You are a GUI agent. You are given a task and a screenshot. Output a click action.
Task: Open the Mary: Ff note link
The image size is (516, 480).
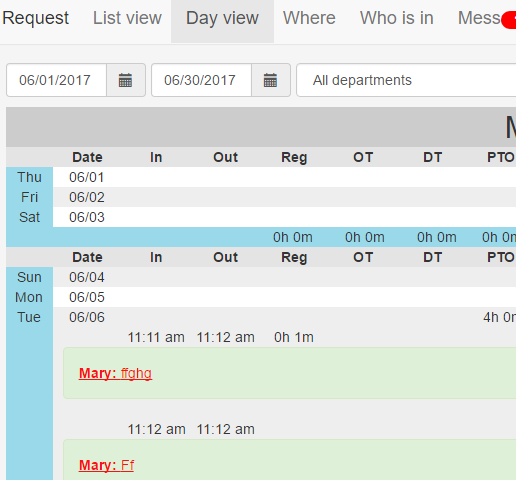(106, 465)
